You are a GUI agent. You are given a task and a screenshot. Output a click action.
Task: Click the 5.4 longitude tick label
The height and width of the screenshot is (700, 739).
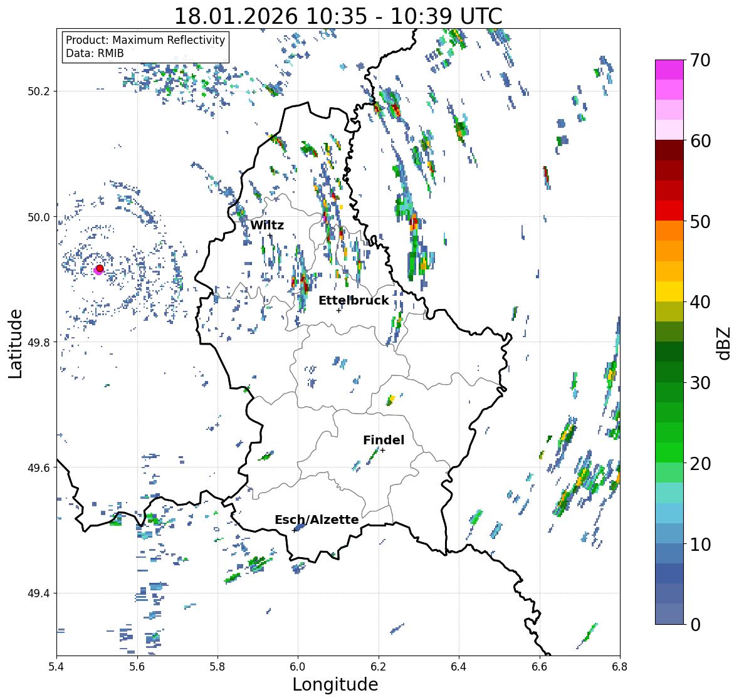(x=56, y=667)
